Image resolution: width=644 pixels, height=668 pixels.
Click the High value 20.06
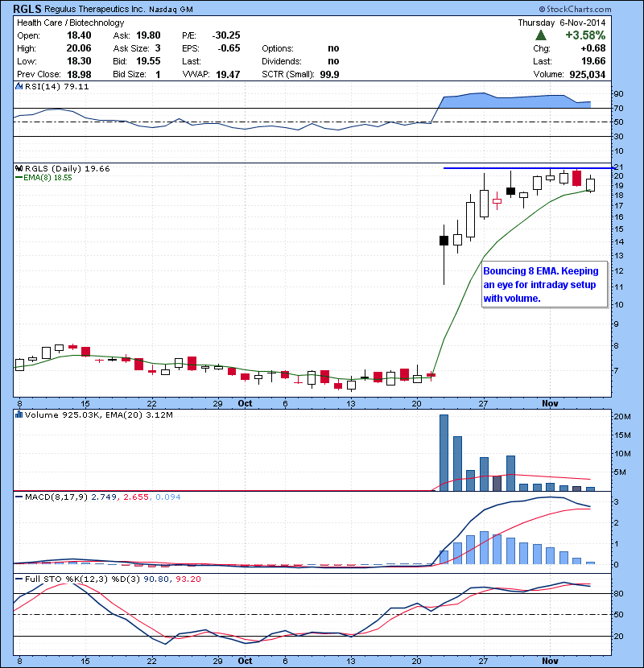[x=79, y=48]
